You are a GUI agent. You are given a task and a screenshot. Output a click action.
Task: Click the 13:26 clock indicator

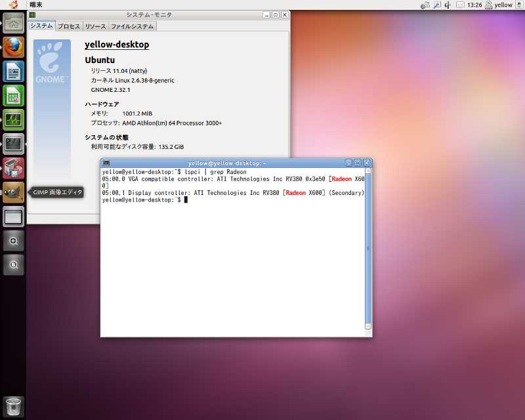(474, 5)
